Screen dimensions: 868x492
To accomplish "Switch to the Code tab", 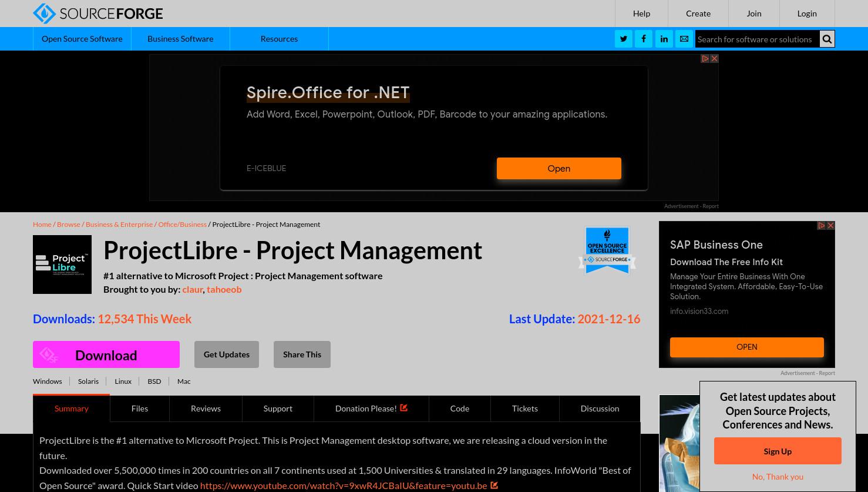I will (x=459, y=409).
